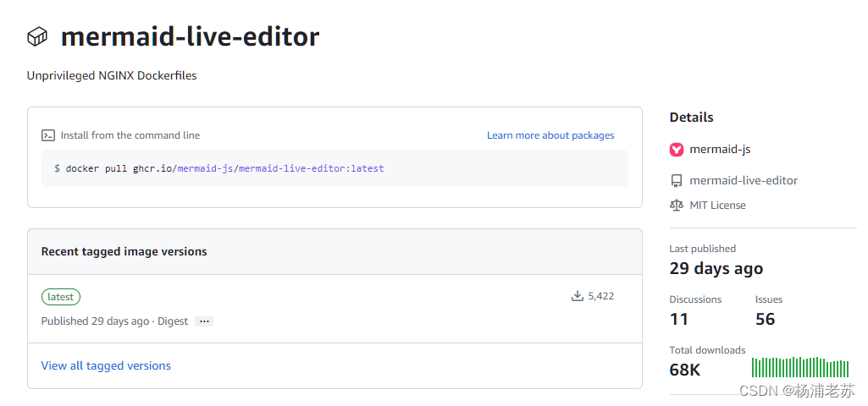Click the Total downloads 68K value
The image size is (868, 406).
(685, 370)
